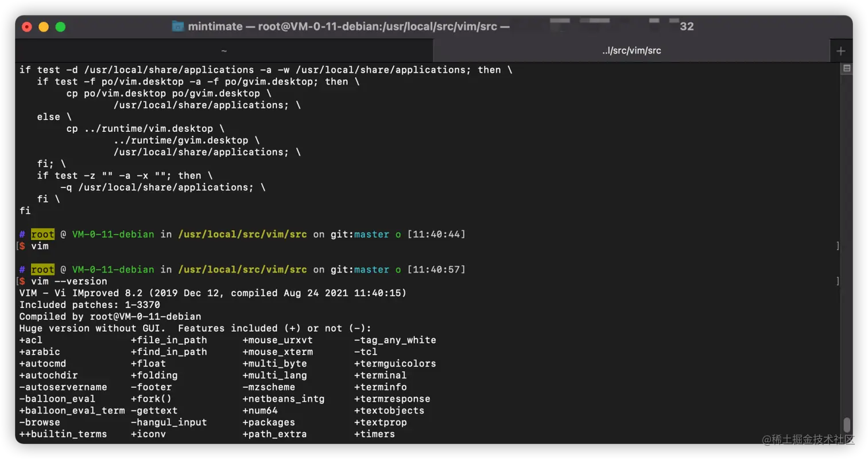Click the "+folding" feature entry
The height and width of the screenshot is (459, 868).
pyautogui.click(x=154, y=375)
